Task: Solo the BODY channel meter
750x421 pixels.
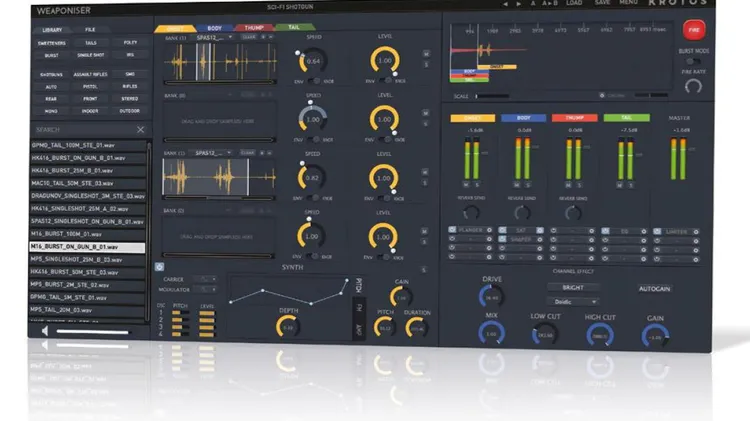Action: (x=527, y=186)
